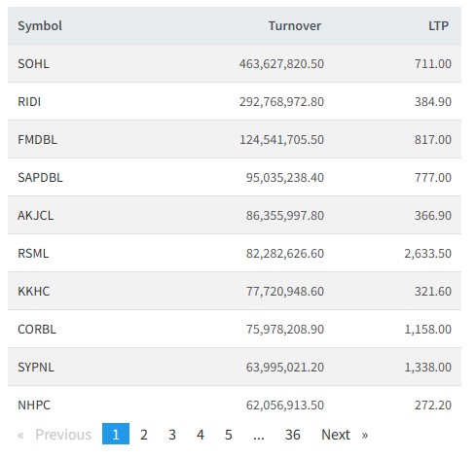The height and width of the screenshot is (458, 476).
Task: Select the CORBL symbol
Action: coord(37,330)
